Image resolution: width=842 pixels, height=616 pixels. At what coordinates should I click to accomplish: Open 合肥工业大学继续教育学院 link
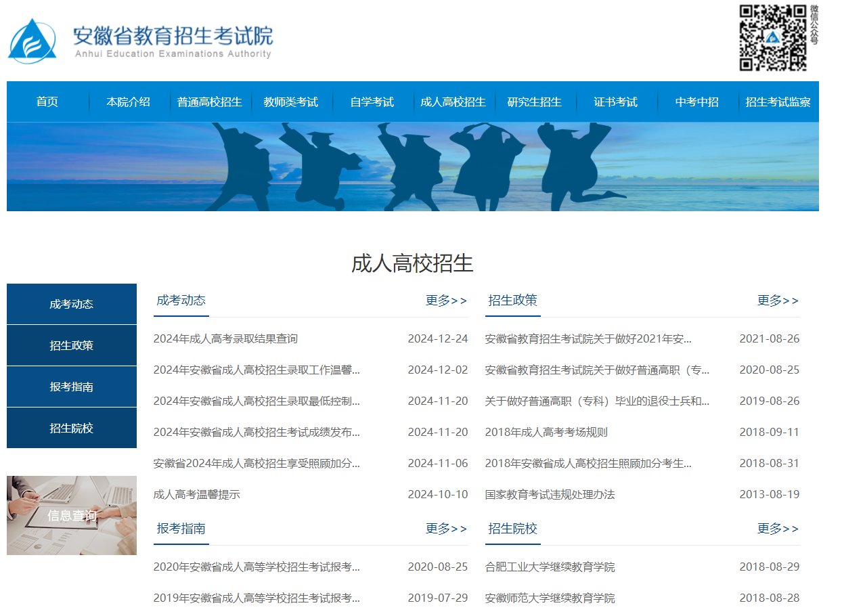[550, 567]
